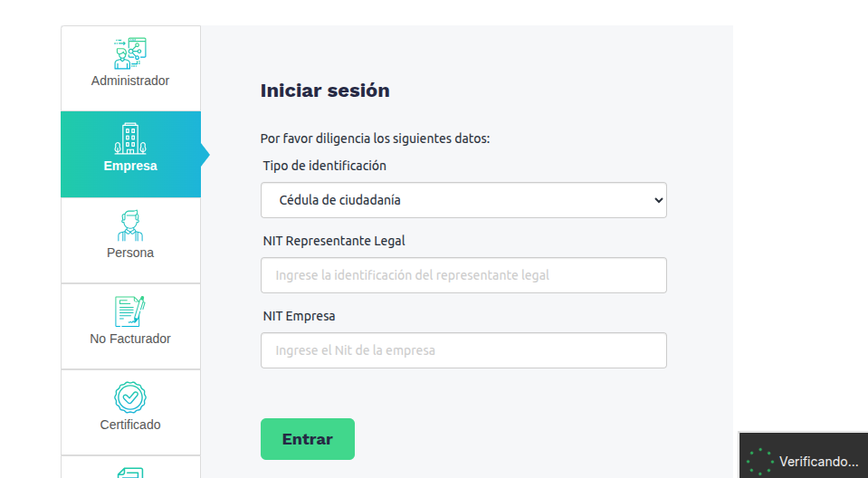This screenshot has width=868, height=478.
Task: Focus the NIT Empresa input field
Action: tap(463, 350)
